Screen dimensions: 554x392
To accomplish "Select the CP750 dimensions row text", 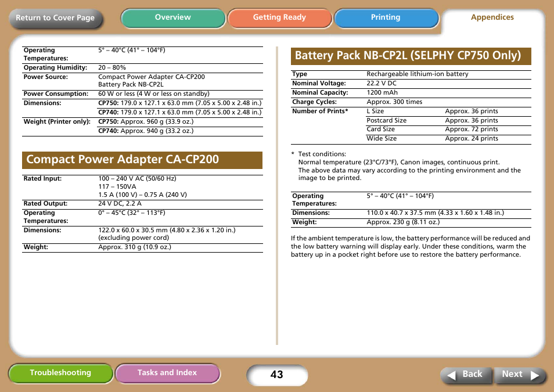I will click(180, 103).
